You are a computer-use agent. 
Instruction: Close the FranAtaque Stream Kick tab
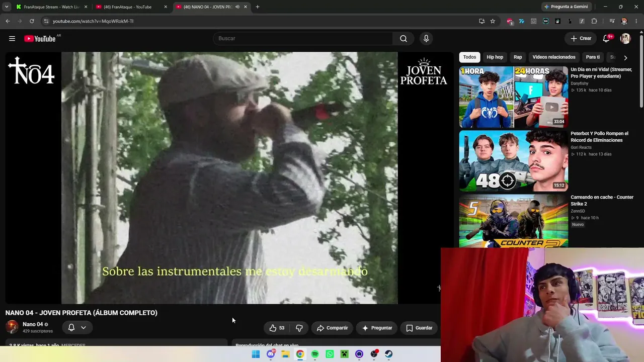tap(86, 7)
